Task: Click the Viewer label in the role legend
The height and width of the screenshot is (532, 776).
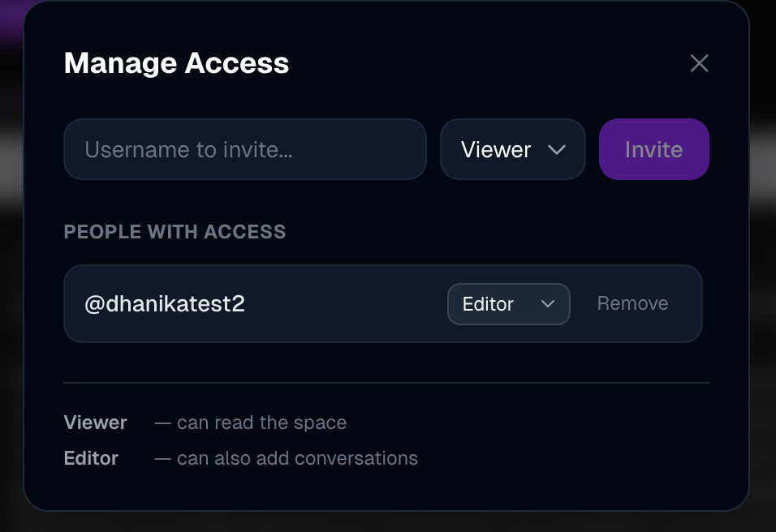Action: click(96, 423)
